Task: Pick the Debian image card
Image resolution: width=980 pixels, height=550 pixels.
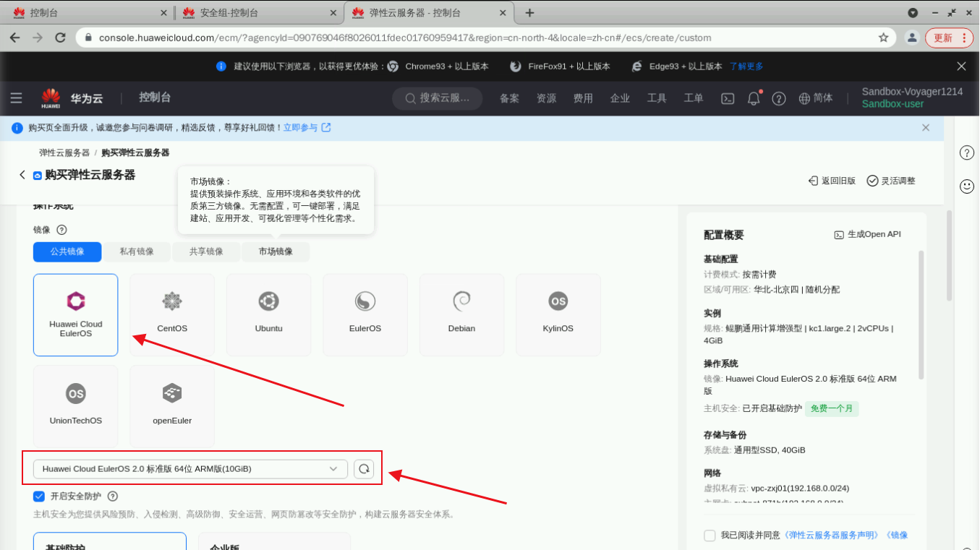Action: [x=461, y=314]
